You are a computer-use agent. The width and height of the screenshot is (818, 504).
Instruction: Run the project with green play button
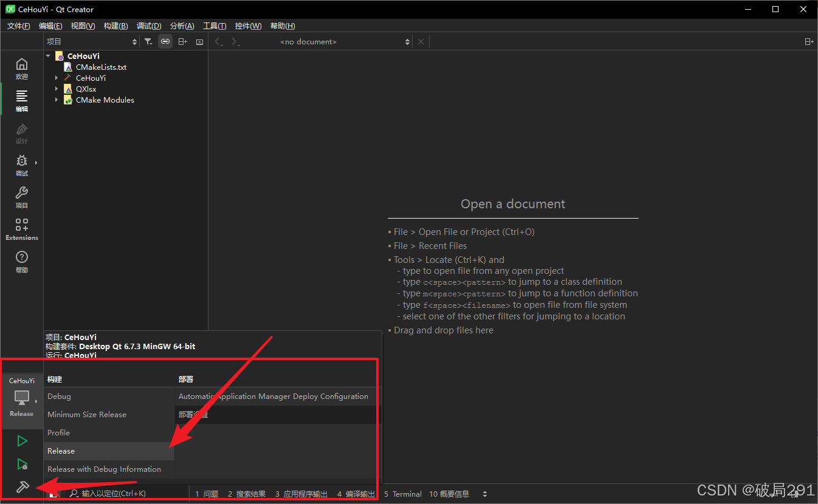pyautogui.click(x=22, y=440)
